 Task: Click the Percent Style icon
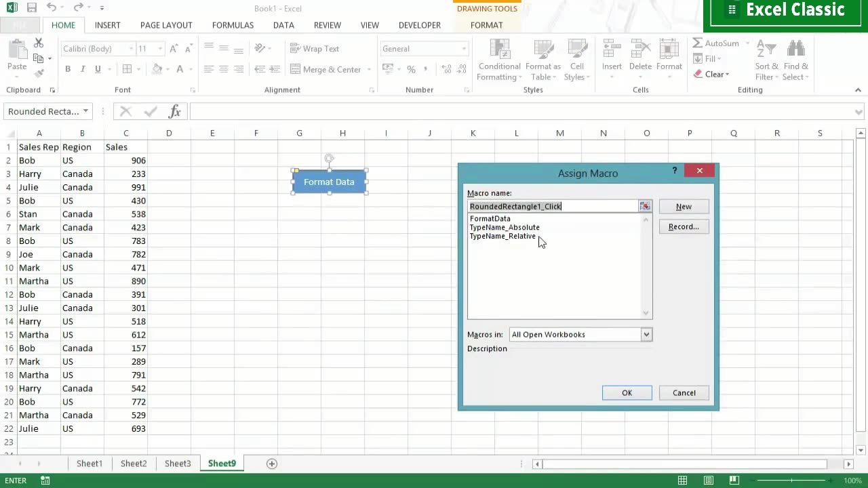click(411, 69)
